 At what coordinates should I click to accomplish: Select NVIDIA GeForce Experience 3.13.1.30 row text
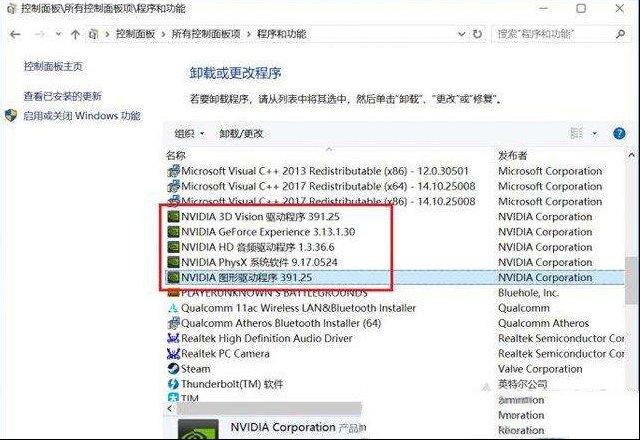(x=268, y=232)
